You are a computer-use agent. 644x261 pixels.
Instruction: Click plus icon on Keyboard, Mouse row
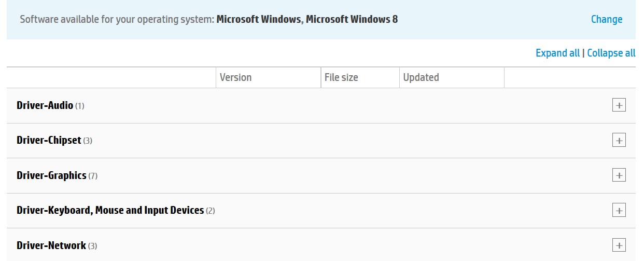(x=619, y=210)
